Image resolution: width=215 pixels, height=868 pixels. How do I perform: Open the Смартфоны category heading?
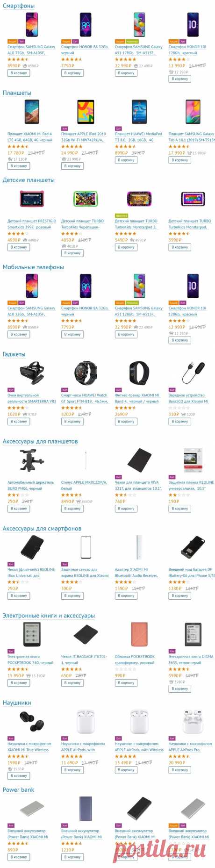click(x=19, y=6)
